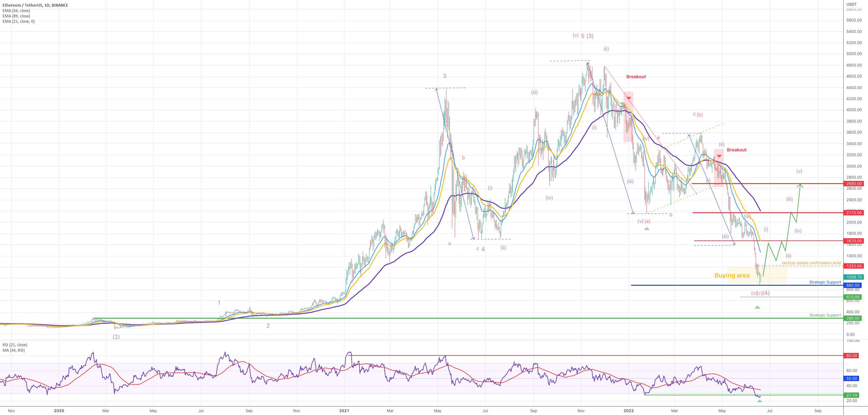Click the red down-triangle below wave (ii) label
Image resolution: width=868 pixels, height=415 pixels.
tap(719, 156)
